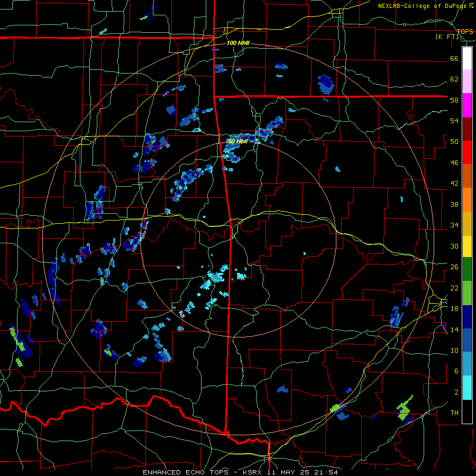Click the "62" legend value

(x=454, y=79)
